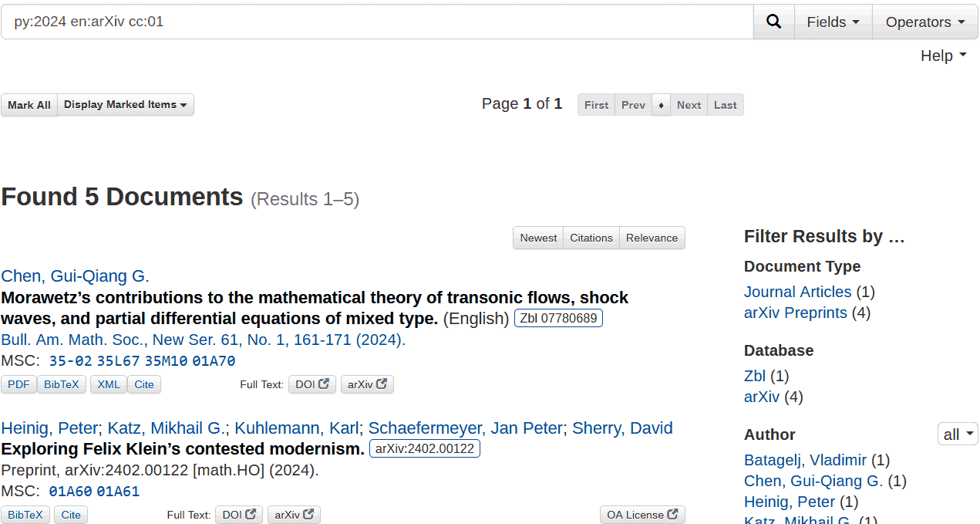Download PDF of Morawetz article
Image resolution: width=980 pixels, height=524 pixels.
[19, 384]
